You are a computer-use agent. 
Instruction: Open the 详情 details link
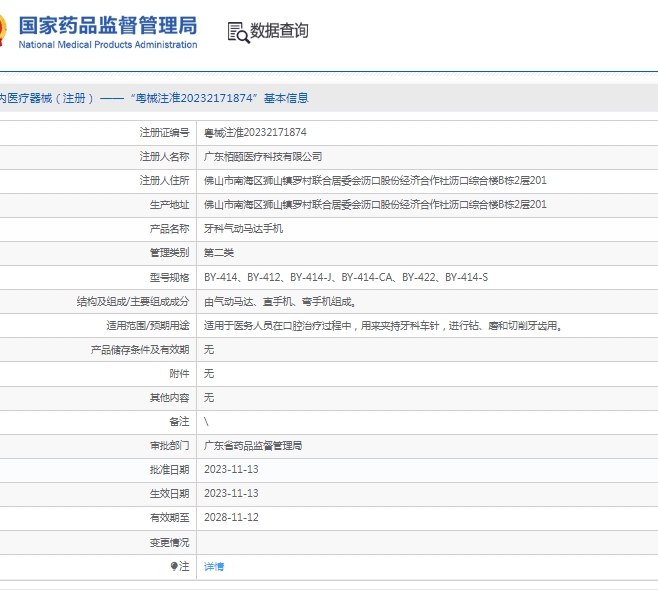(214, 567)
